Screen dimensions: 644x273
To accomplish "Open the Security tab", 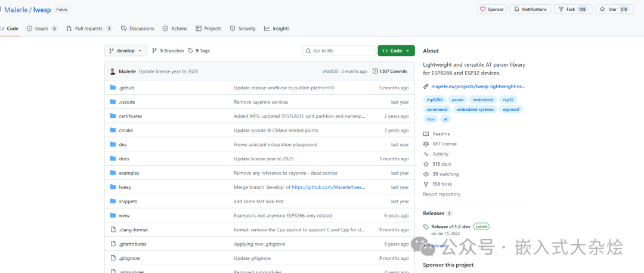I will (x=242, y=29).
